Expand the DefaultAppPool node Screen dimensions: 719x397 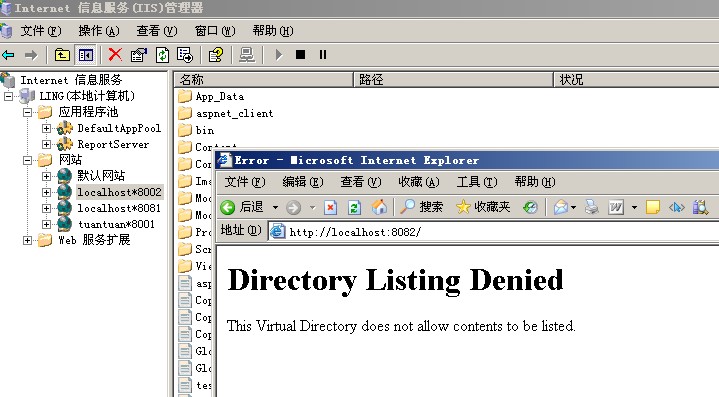pyautogui.click(x=46, y=128)
